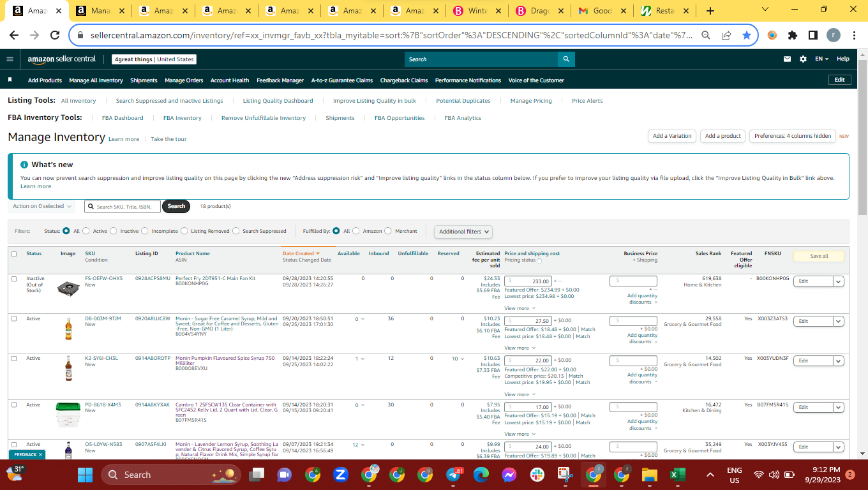Toggle the bookmark star for this page

[x=747, y=36]
